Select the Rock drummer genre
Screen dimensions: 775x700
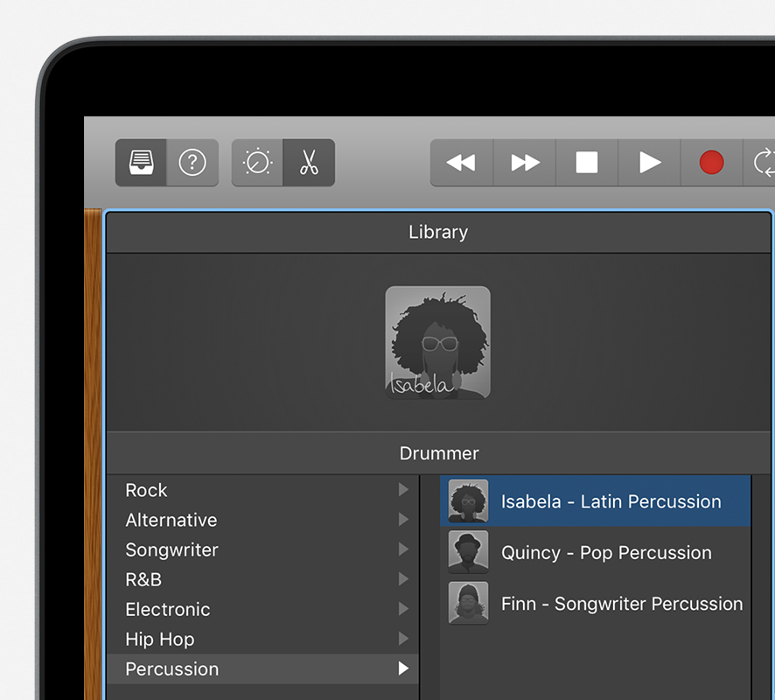[262, 490]
